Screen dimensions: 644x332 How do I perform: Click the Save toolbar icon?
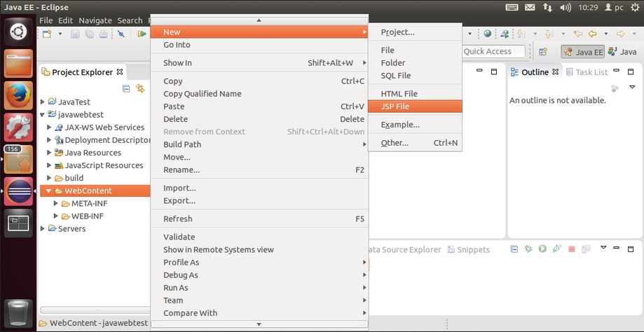(x=75, y=34)
